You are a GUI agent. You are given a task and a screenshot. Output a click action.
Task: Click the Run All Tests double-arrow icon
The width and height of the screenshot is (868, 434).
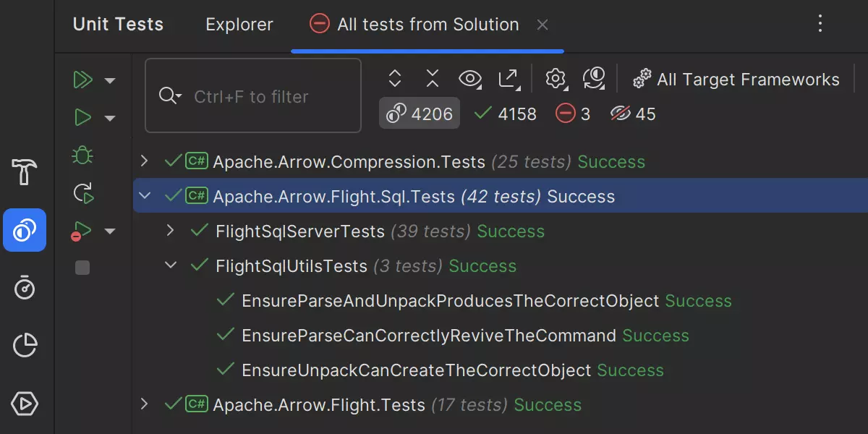click(83, 80)
